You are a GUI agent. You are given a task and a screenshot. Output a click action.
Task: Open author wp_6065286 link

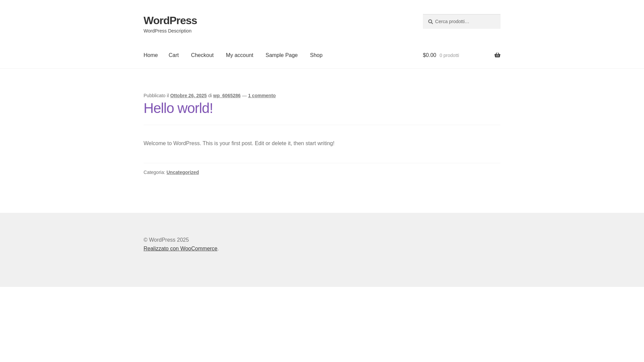click(x=227, y=96)
